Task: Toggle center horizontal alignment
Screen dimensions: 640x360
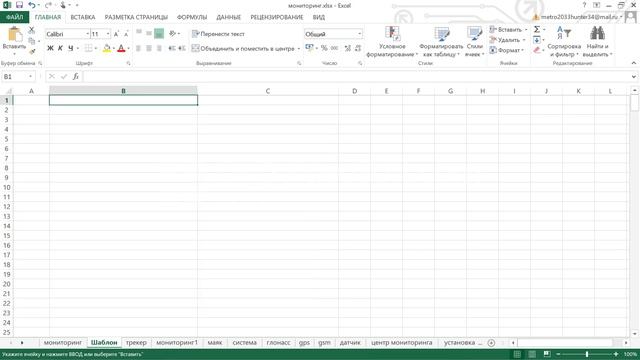Action: [149, 48]
